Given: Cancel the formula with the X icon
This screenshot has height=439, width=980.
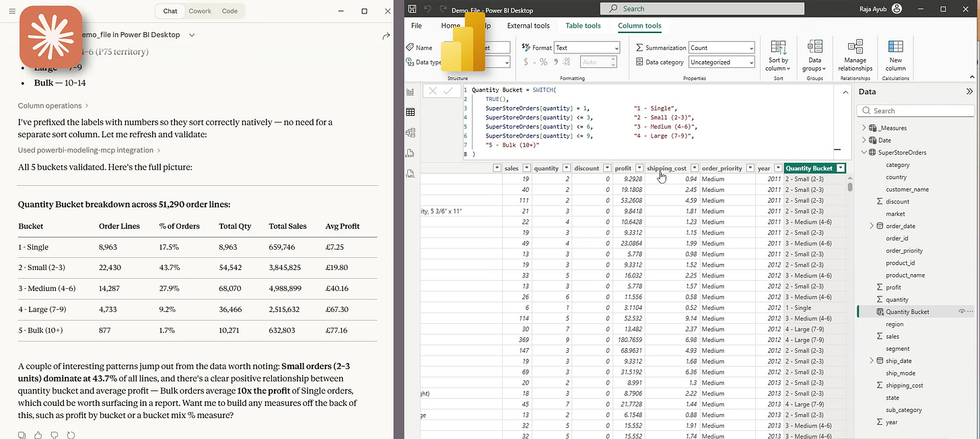Looking at the screenshot, I should click(432, 91).
